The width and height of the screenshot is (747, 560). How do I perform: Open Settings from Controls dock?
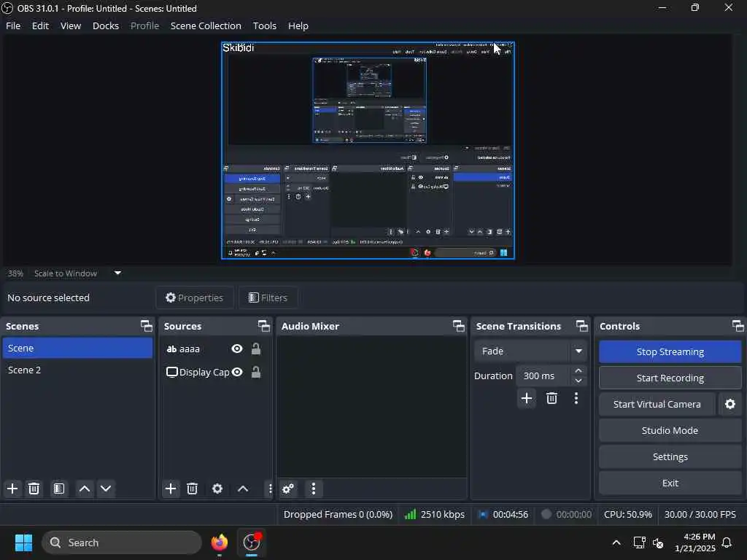[x=670, y=456]
